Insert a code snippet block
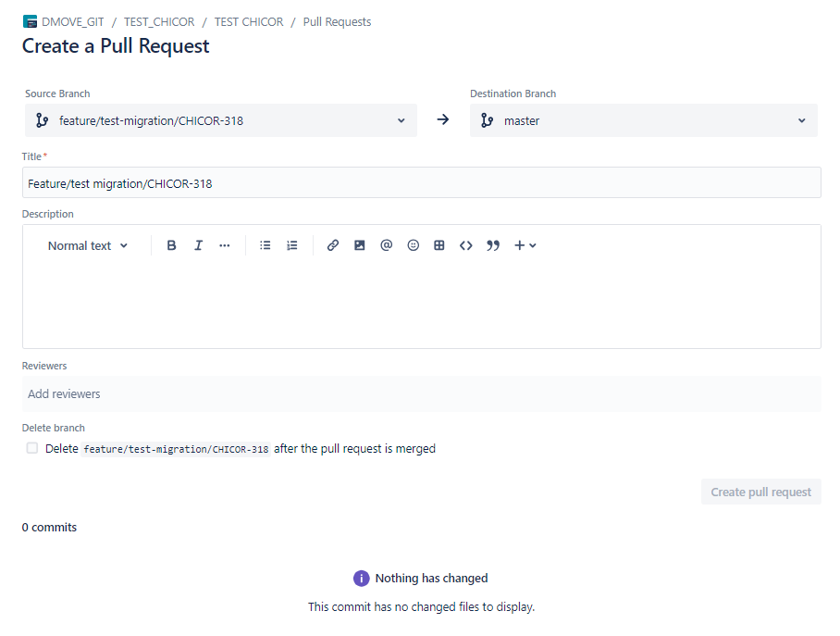Image resolution: width=840 pixels, height=636 pixels. (x=466, y=245)
